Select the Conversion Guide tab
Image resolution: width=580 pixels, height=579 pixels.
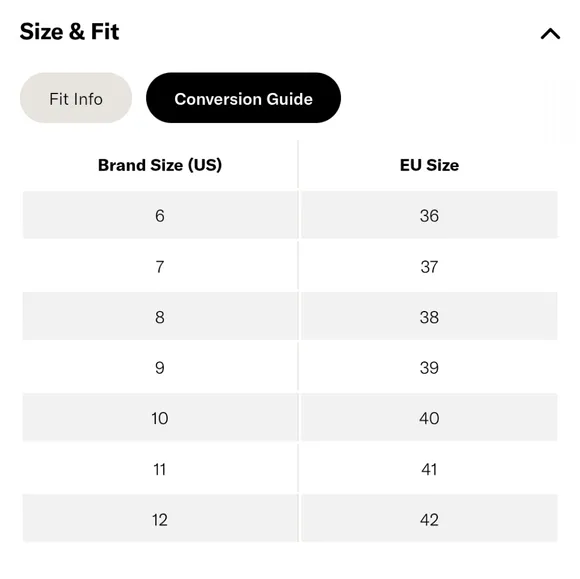243,98
